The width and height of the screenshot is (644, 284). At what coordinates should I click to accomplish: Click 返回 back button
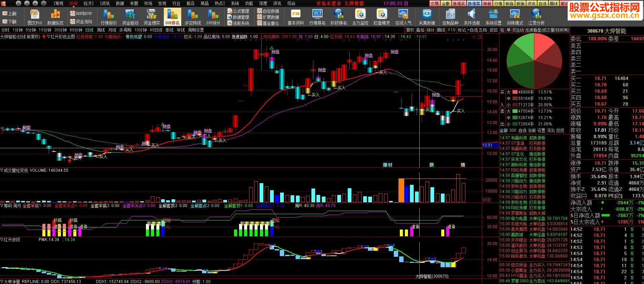[493, 30]
